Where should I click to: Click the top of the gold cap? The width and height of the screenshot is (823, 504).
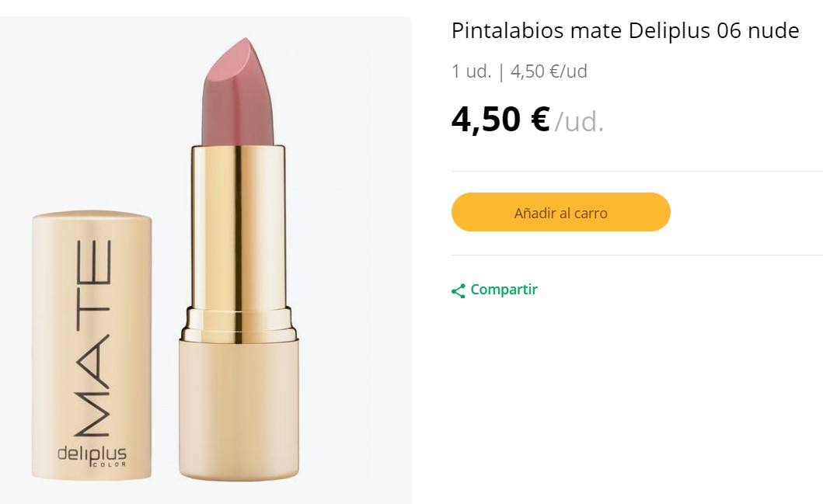(x=92, y=219)
